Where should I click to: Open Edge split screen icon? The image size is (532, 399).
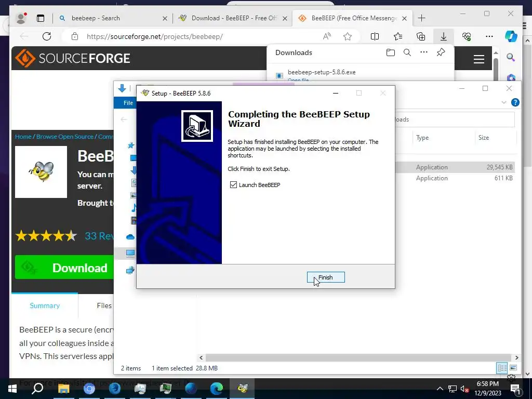click(x=375, y=37)
